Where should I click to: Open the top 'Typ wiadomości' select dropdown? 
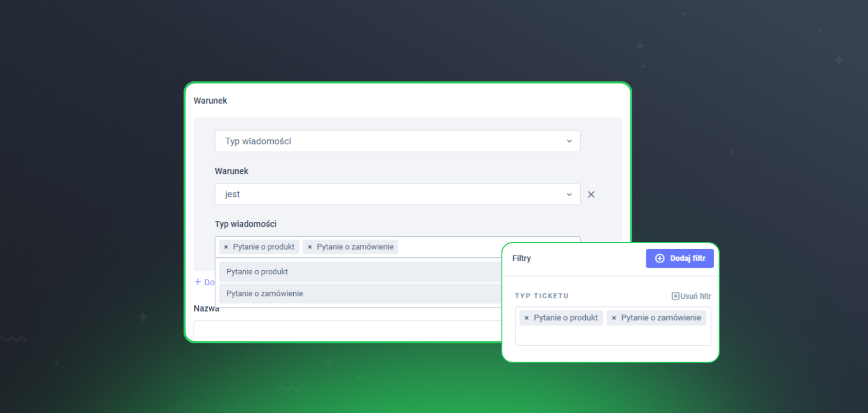397,141
